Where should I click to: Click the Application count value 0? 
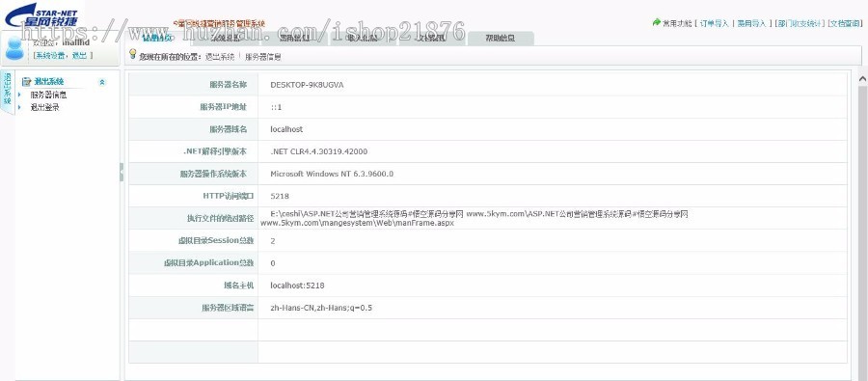(x=273, y=263)
